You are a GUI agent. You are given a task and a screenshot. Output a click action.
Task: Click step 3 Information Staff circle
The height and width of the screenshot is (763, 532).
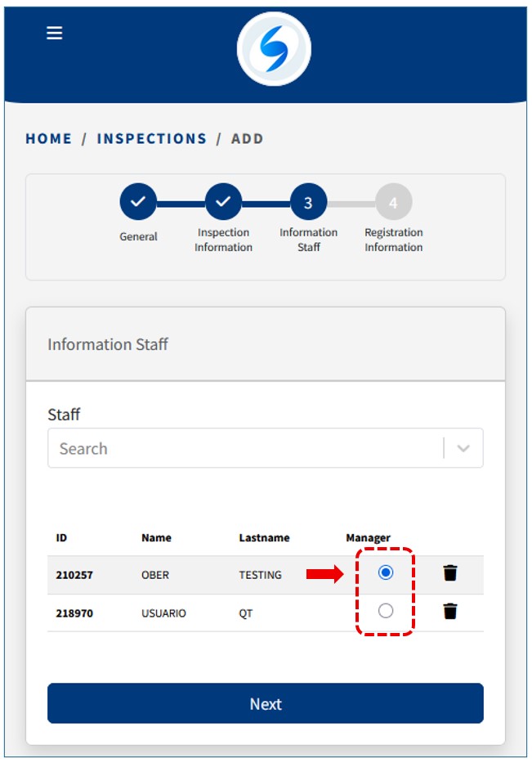[308, 202]
